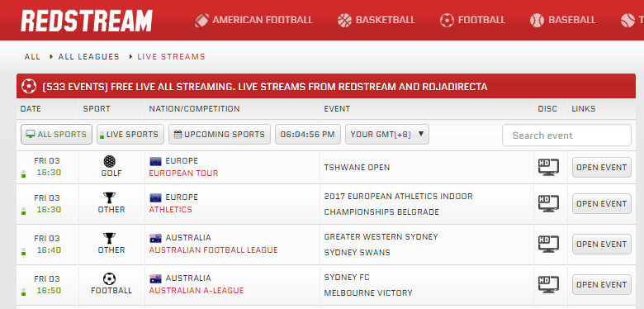Expand the All Leagues breadcrumb
The width and height of the screenshot is (644, 309).
click(88, 57)
